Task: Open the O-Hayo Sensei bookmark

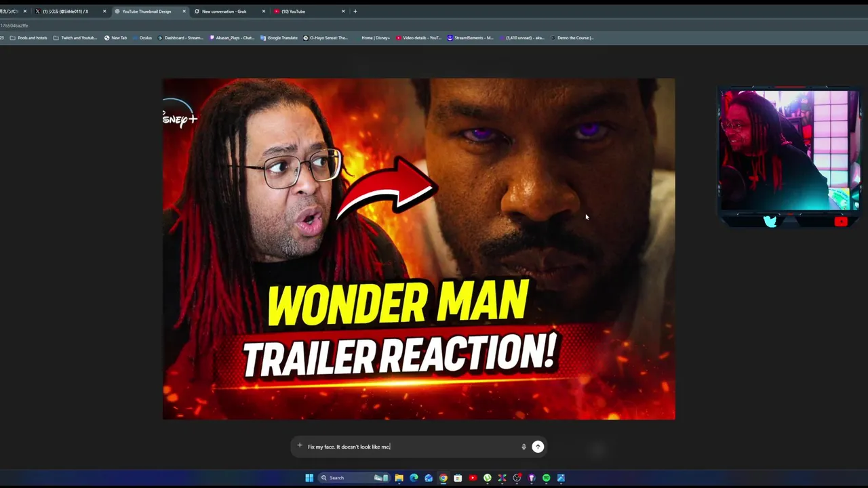Action: pyautogui.click(x=325, y=38)
